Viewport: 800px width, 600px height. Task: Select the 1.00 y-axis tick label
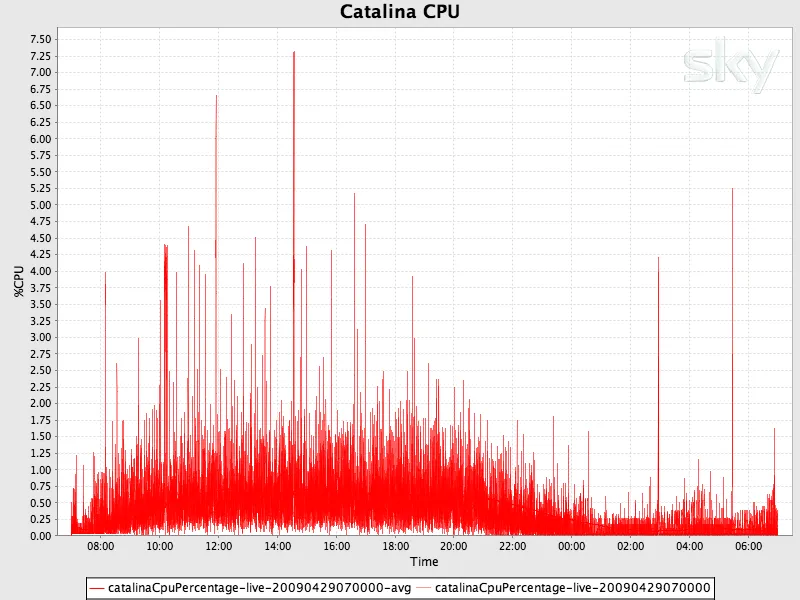click(x=41, y=470)
